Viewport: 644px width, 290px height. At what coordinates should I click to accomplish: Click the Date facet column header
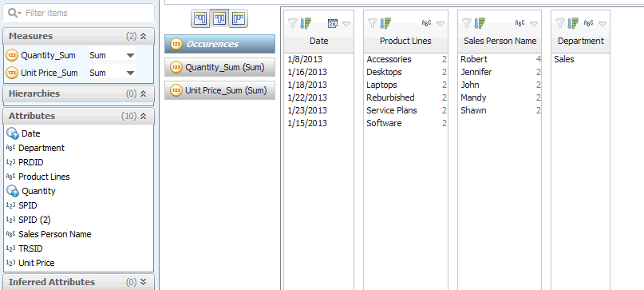(x=318, y=41)
